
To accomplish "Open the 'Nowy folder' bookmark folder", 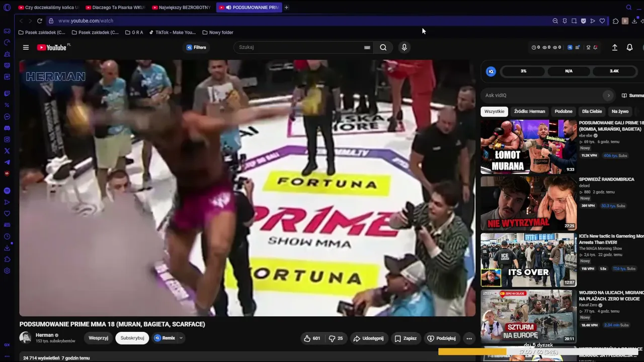I will click(x=218, y=33).
